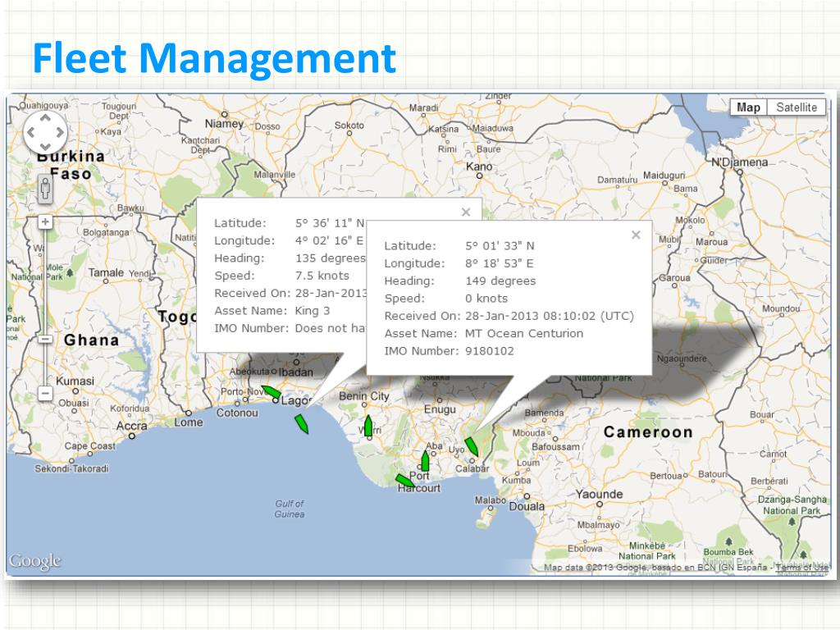This screenshot has width=840, height=630.
Task: Click the received time 28-Jan-2013 08:10:02 (UTC)
Action: click(549, 316)
